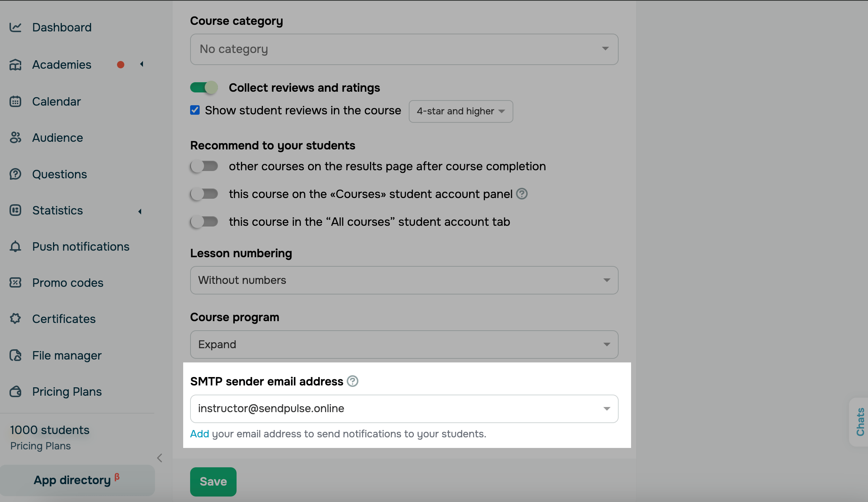
Task: Open the Course category dropdown
Action: [x=404, y=49]
